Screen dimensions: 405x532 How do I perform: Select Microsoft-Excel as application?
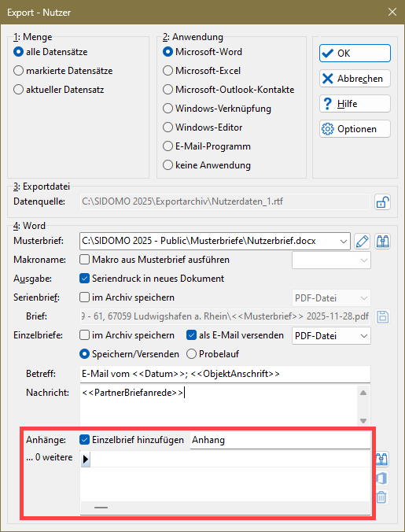[x=168, y=71]
